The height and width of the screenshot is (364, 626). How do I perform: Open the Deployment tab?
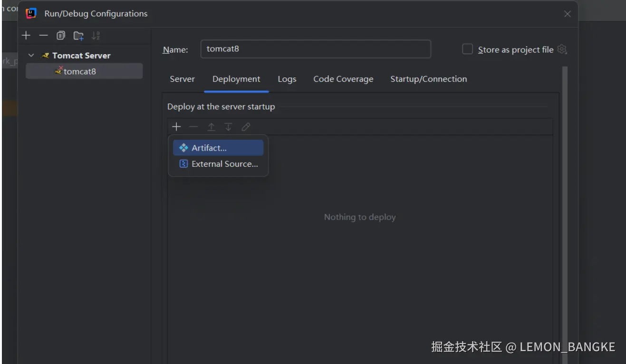(x=236, y=79)
